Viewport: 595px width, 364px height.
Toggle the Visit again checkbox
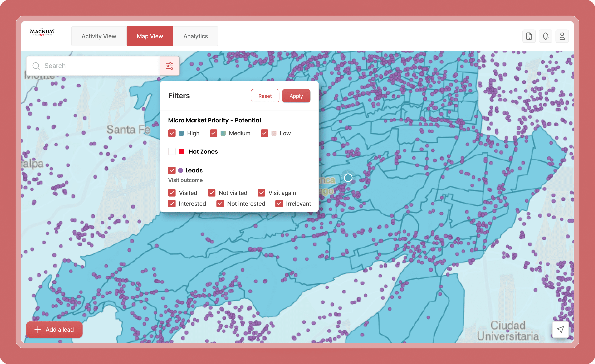tap(261, 193)
